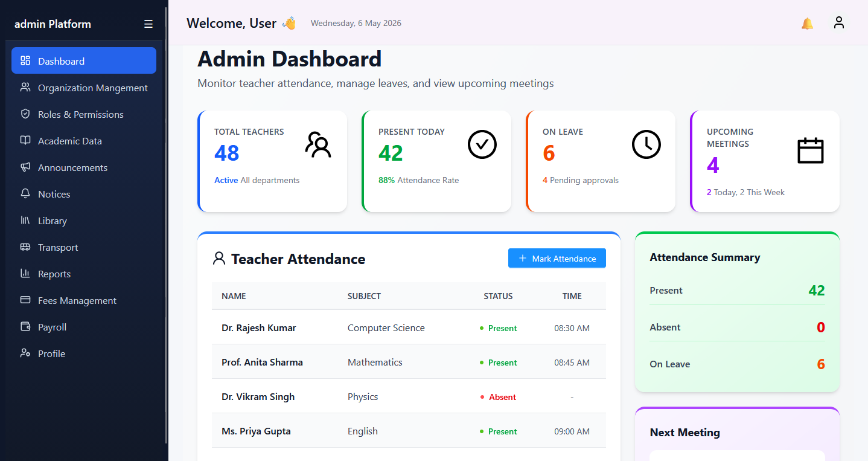The height and width of the screenshot is (461, 868).
Task: Click the 08:45 AM time cell
Action: click(572, 363)
